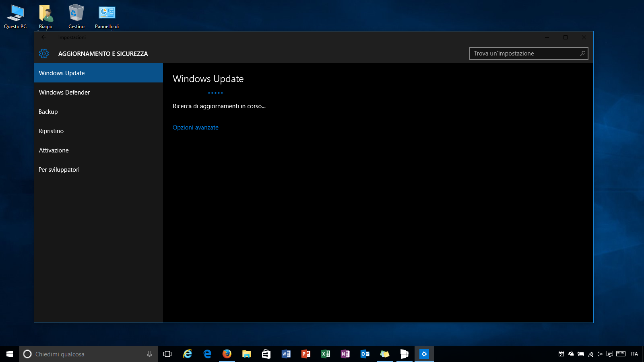The width and height of the screenshot is (644, 362).
Task: Launch Excel from the taskbar
Action: click(x=326, y=354)
